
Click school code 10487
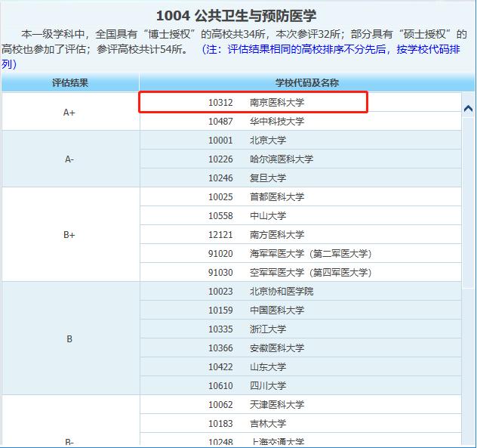pos(220,121)
